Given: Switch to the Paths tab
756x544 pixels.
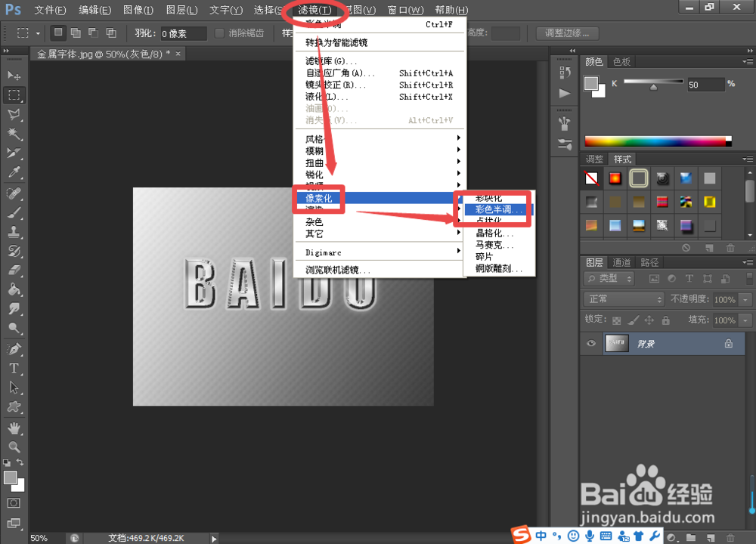Looking at the screenshot, I should point(649,263).
